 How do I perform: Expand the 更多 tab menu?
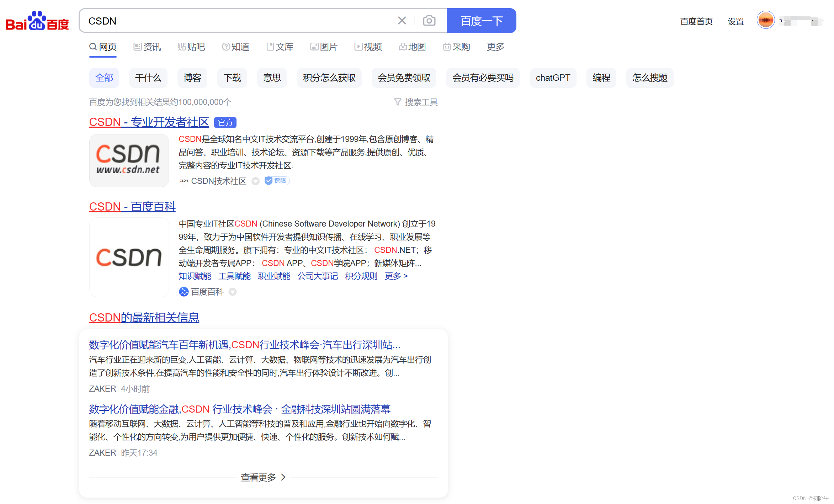(x=495, y=47)
